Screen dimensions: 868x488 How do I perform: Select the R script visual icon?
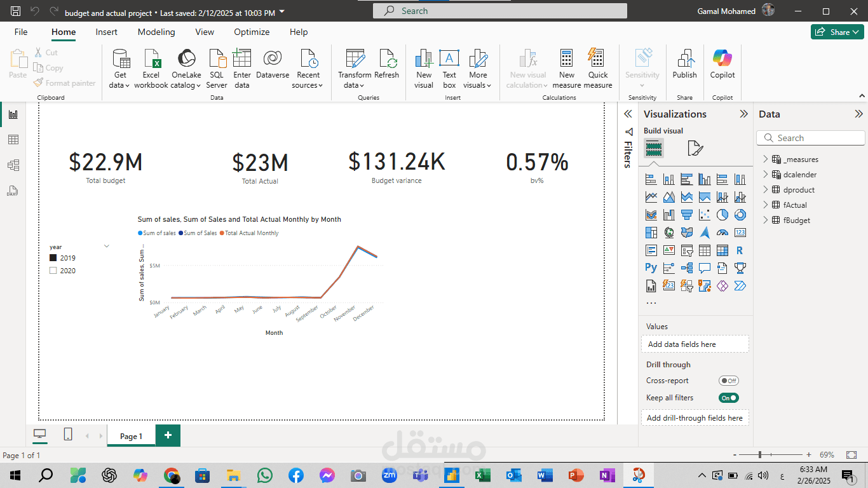click(740, 250)
